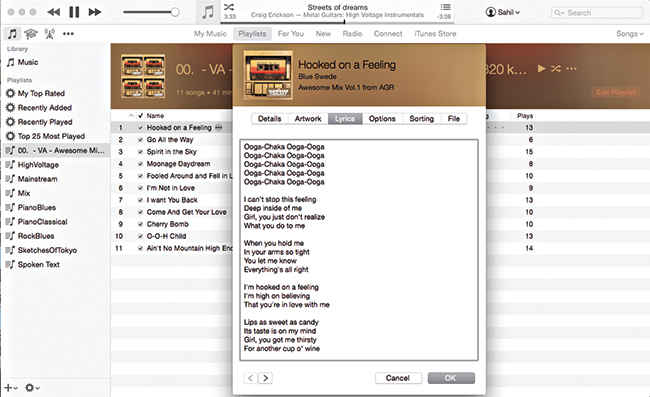Skip to next track button
This screenshot has height=397, width=650.
coord(95,12)
